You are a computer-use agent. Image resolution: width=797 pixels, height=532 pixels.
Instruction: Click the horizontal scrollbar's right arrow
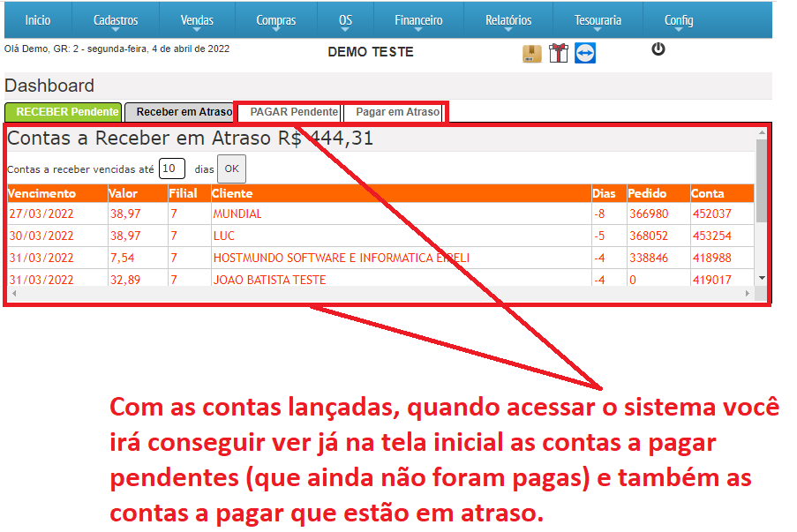pyautogui.click(x=748, y=293)
